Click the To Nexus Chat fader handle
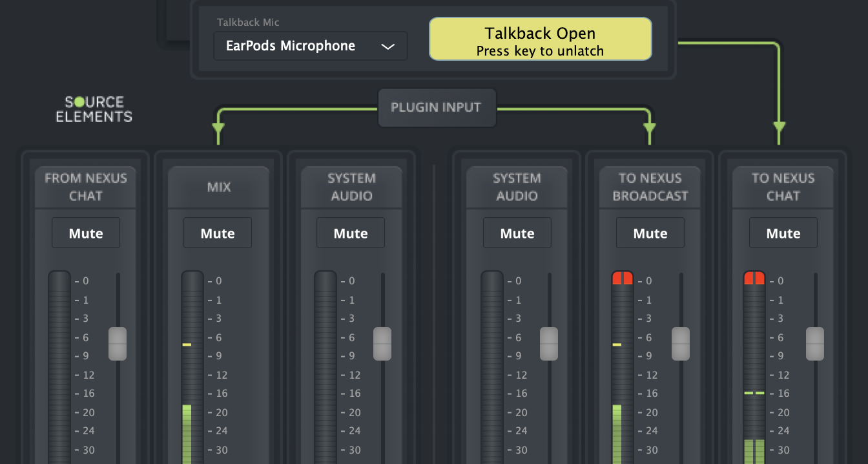The width and height of the screenshot is (868, 464). pos(815,343)
